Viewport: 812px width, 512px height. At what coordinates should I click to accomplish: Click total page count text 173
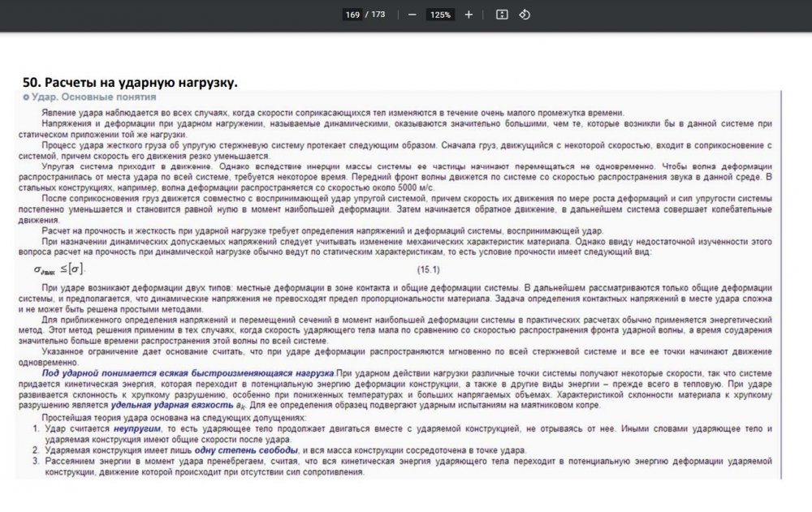click(378, 15)
